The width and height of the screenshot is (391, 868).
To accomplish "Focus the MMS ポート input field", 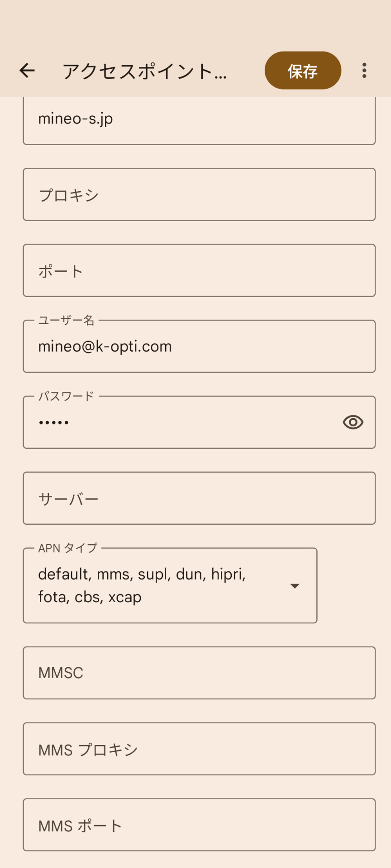I will (199, 825).
